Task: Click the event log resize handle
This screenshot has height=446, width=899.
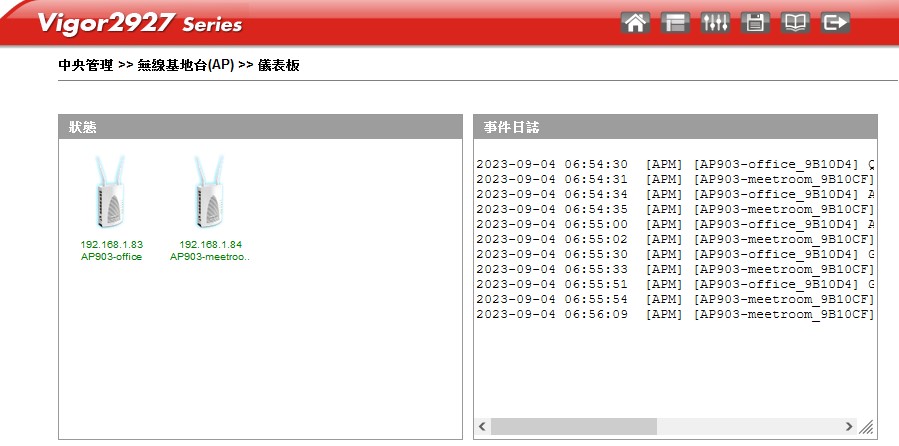Action: pyautogui.click(x=866, y=427)
